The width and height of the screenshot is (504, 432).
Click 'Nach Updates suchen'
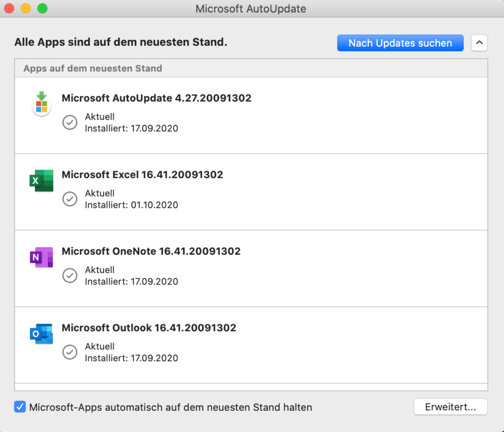[x=400, y=43]
